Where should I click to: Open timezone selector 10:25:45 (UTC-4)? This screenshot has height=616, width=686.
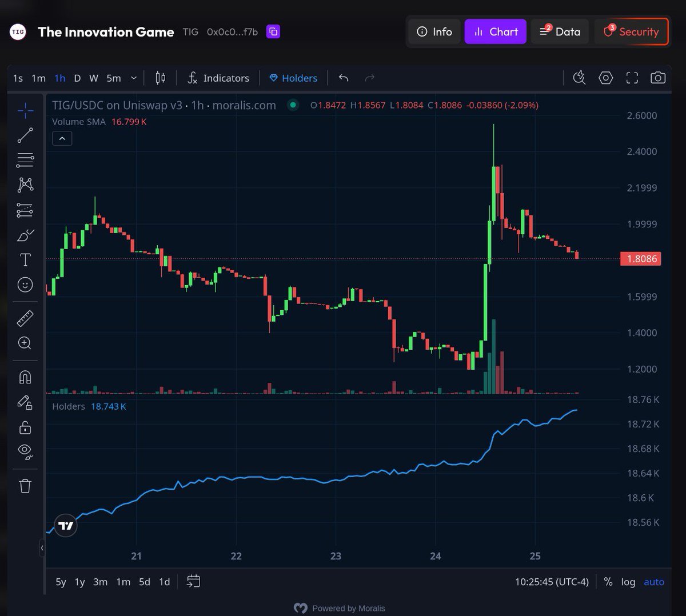click(x=552, y=582)
